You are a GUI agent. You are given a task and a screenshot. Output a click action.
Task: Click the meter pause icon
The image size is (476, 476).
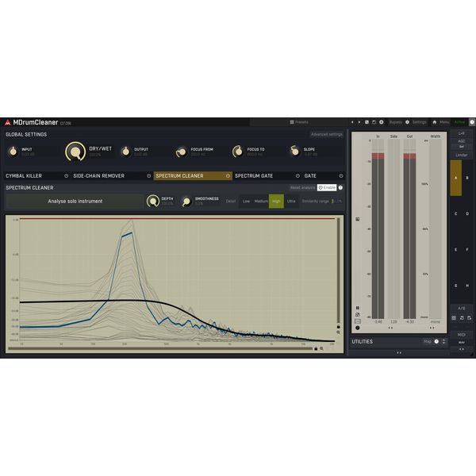pyautogui.click(x=358, y=308)
